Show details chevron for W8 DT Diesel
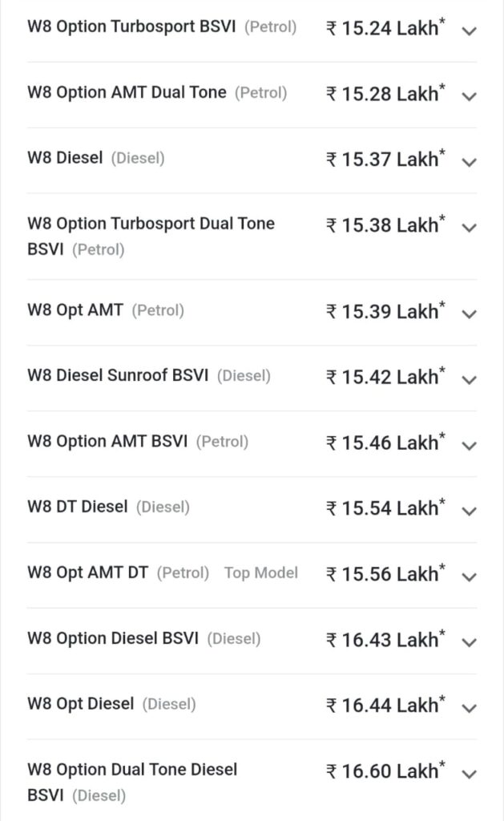Image resolution: width=504 pixels, height=821 pixels. (470, 511)
